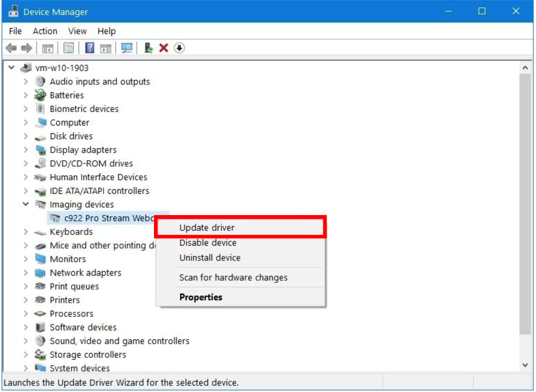Choose Update driver from context menu
536x392 pixels.
(x=240, y=228)
